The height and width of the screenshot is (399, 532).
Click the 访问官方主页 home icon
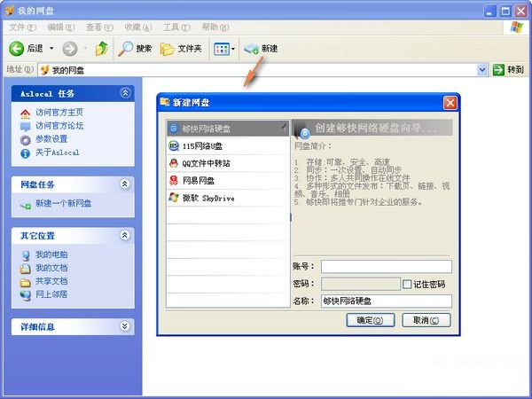click(25, 113)
